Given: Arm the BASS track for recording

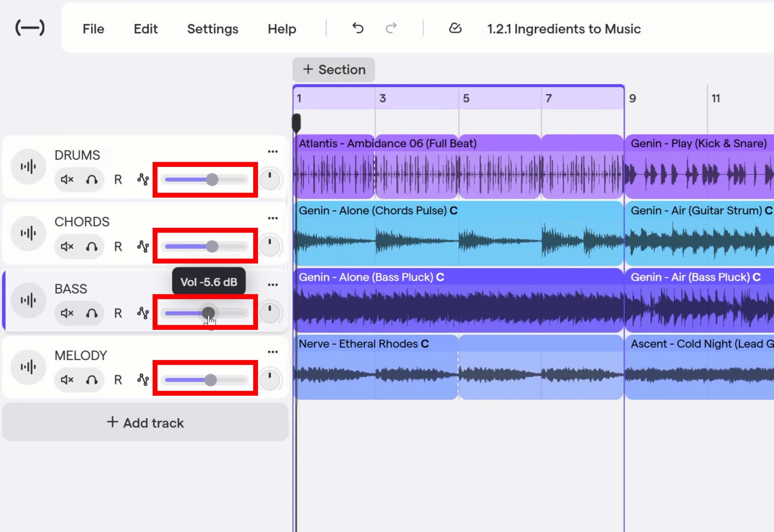Looking at the screenshot, I should coord(118,313).
